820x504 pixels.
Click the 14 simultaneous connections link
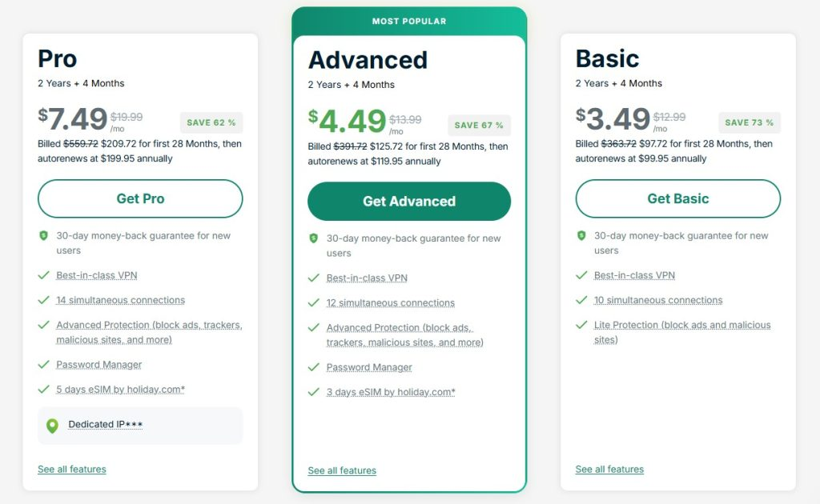(120, 301)
